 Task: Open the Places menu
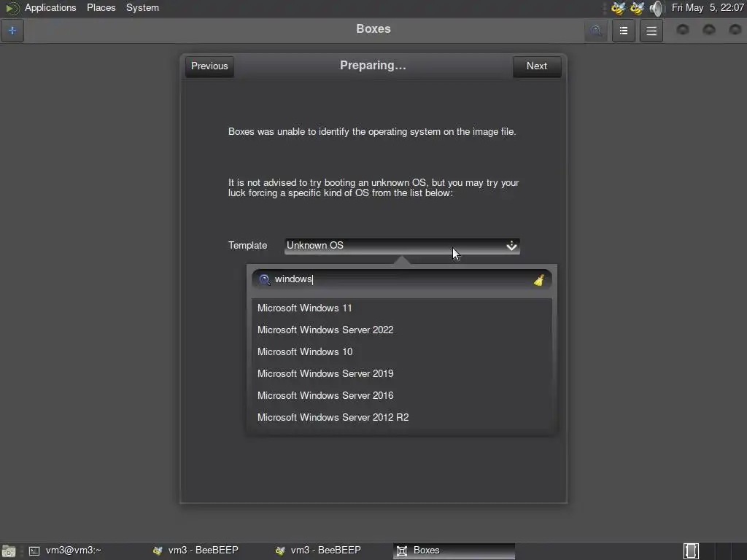pos(101,7)
